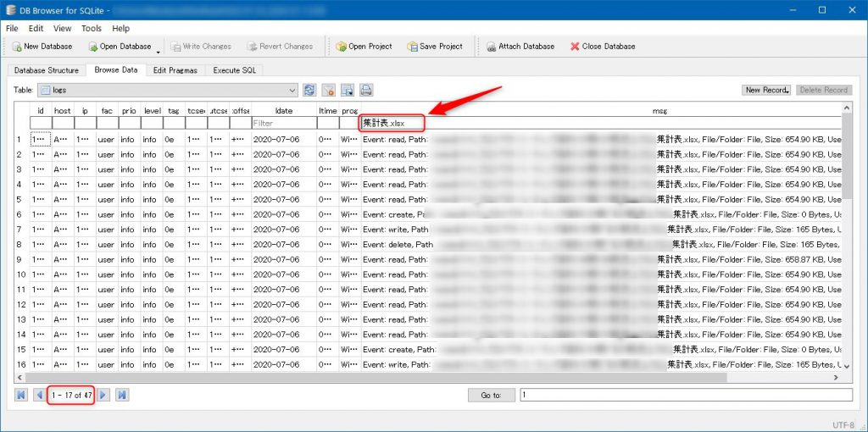
Task: Refresh the table data view
Action: tap(309, 90)
